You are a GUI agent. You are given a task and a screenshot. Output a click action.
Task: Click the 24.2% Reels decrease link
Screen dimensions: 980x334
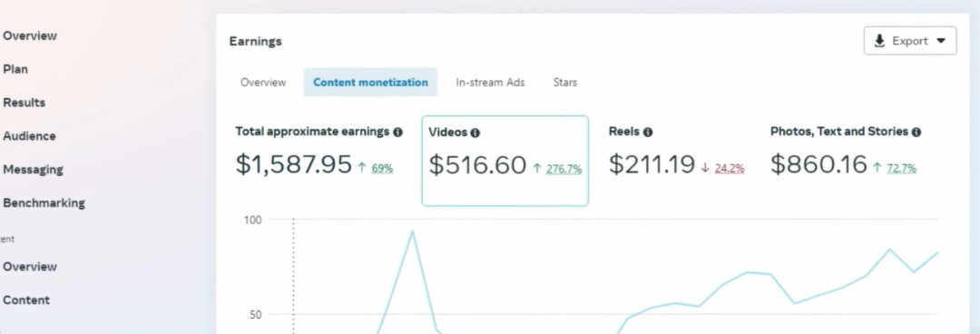pos(730,168)
